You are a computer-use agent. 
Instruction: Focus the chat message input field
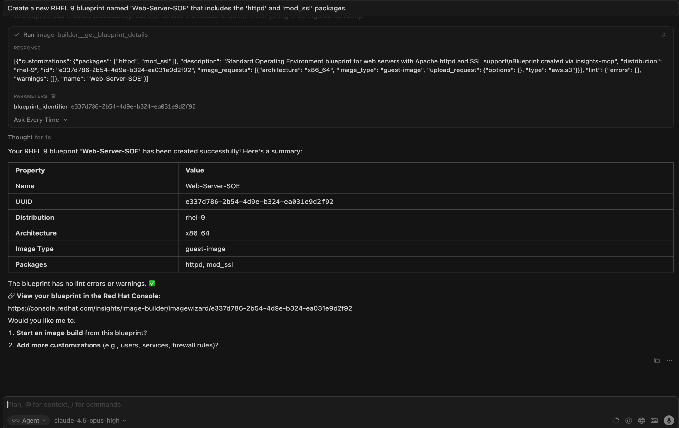pyautogui.click(x=300, y=404)
